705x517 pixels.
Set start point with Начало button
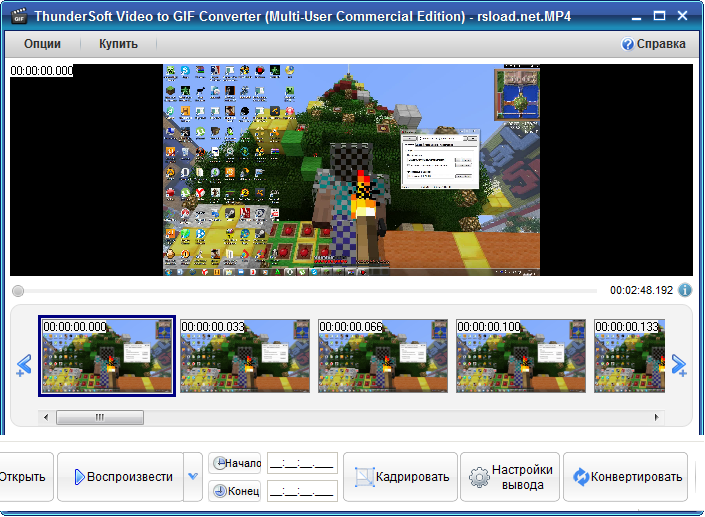click(x=235, y=463)
